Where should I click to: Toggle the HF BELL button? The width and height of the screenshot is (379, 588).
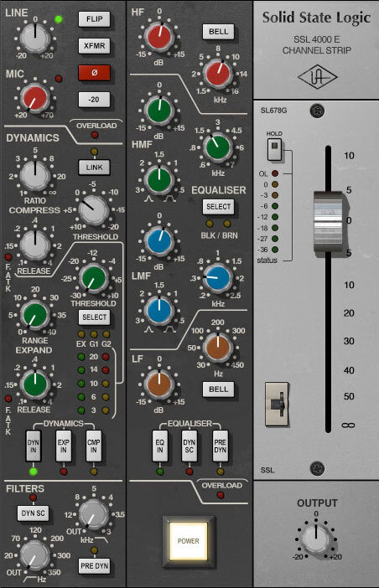tap(218, 32)
